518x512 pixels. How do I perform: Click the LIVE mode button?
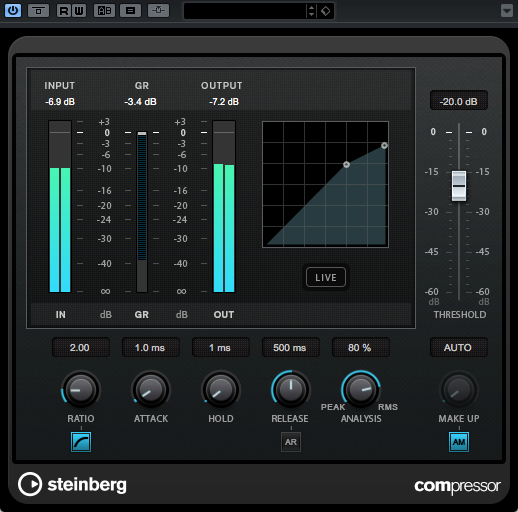click(x=326, y=277)
